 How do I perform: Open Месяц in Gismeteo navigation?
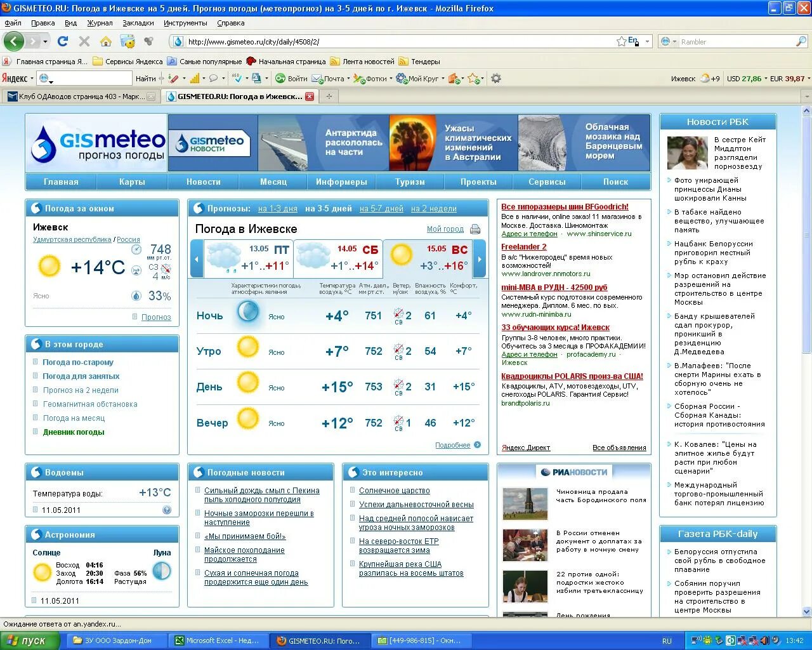coord(273,182)
